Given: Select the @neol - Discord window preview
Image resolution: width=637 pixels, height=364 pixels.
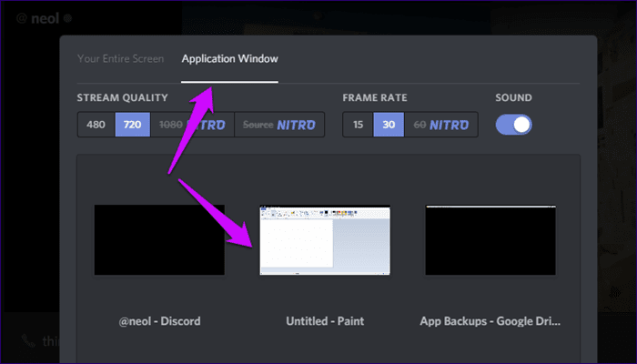Looking at the screenshot, I should coord(159,240).
